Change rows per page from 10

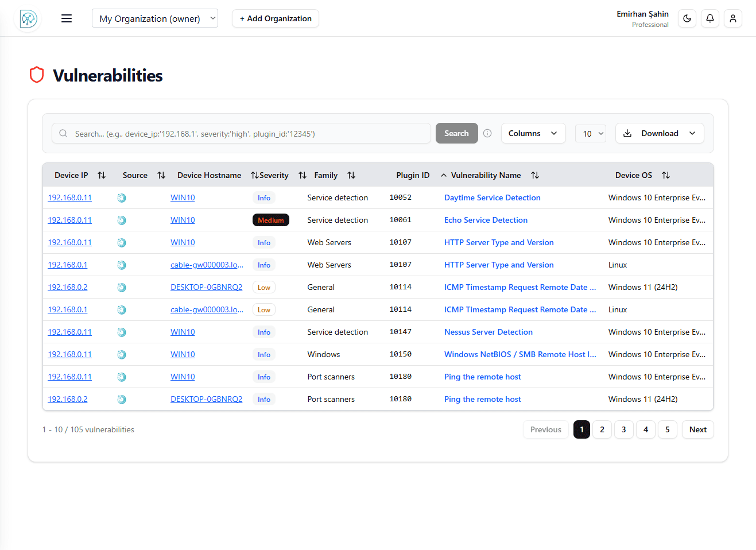pos(591,134)
